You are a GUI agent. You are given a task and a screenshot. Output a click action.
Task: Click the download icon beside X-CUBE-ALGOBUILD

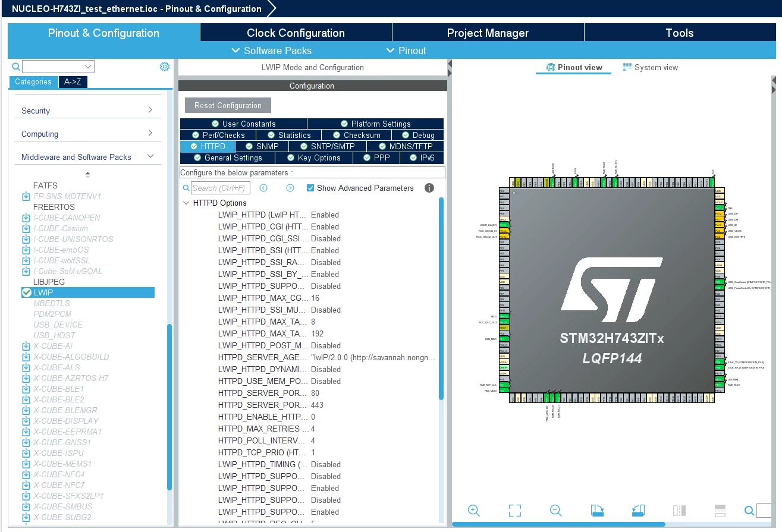(26, 357)
